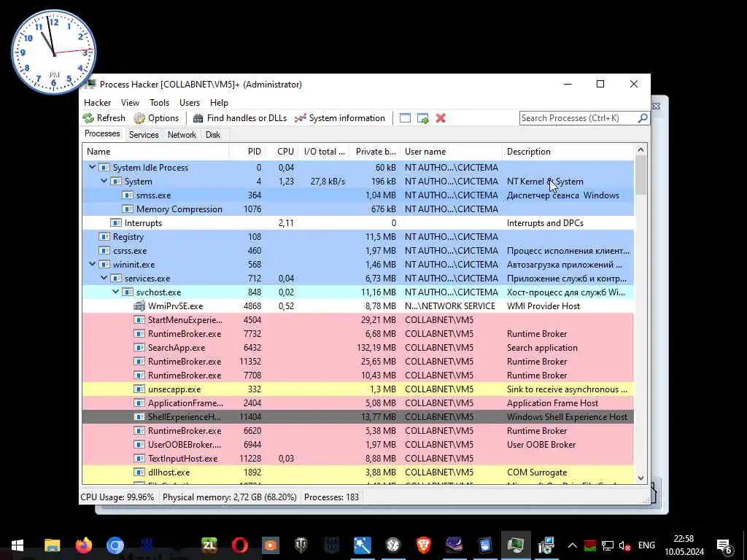747x560 pixels.
Task: Select RuntimeBroker.exe with PID 11352
Action: 357,362
